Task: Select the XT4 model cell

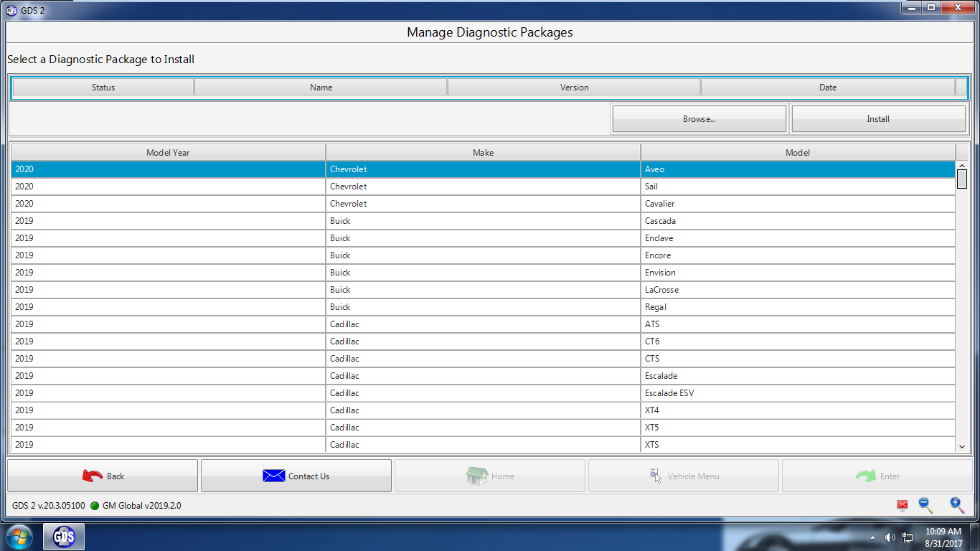Action: click(x=798, y=410)
